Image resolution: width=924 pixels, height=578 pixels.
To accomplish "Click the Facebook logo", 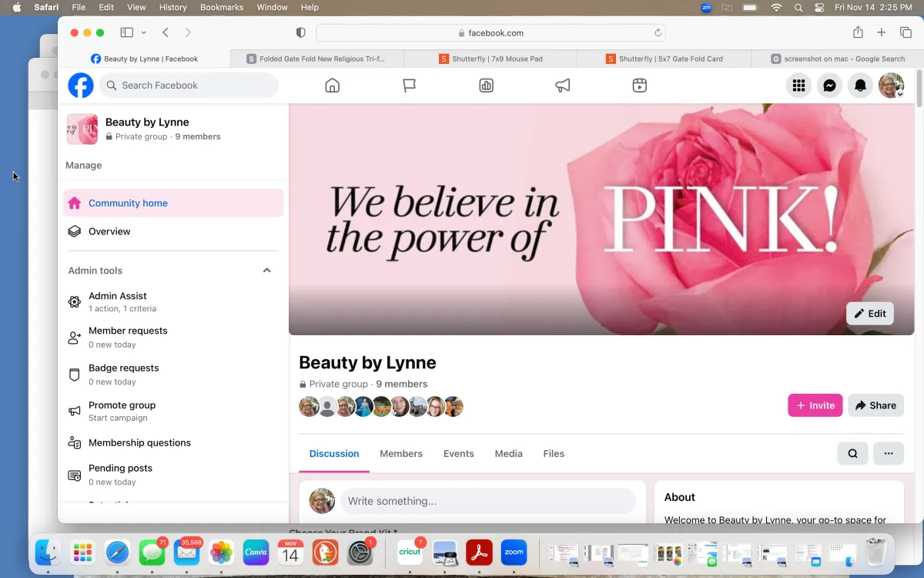I will 81,86.
